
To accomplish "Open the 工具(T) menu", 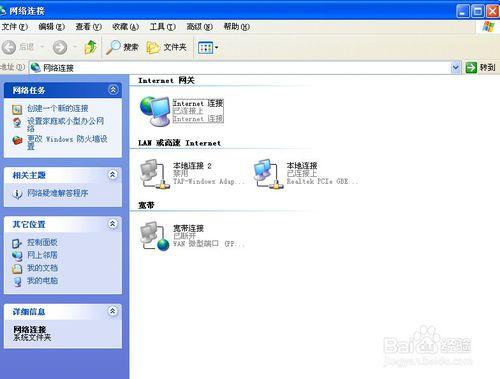I will [162, 27].
